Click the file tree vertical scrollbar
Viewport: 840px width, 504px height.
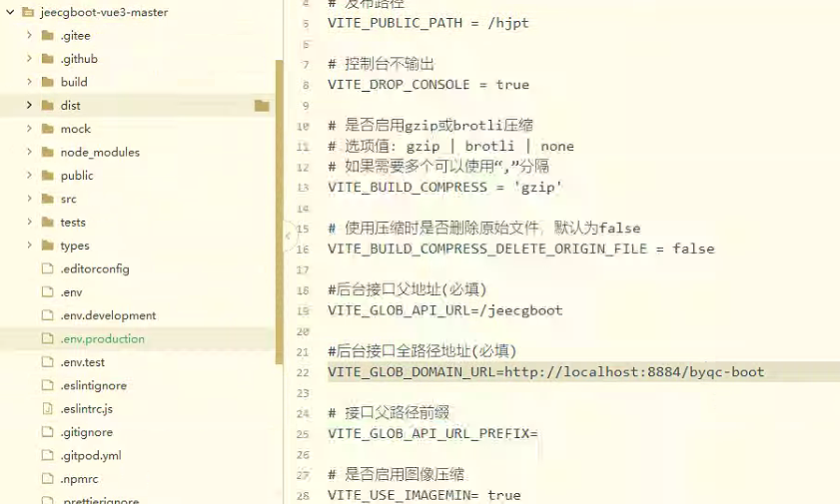tap(279, 212)
